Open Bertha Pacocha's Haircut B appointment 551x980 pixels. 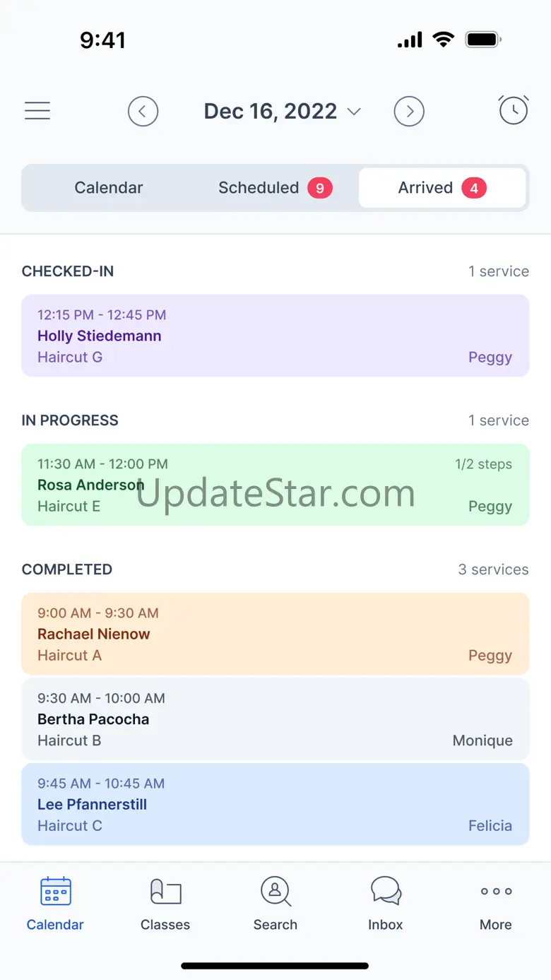[x=275, y=719]
